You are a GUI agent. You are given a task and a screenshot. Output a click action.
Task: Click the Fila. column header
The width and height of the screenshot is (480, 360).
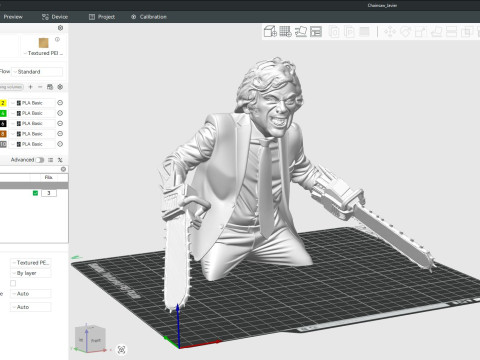click(49, 177)
